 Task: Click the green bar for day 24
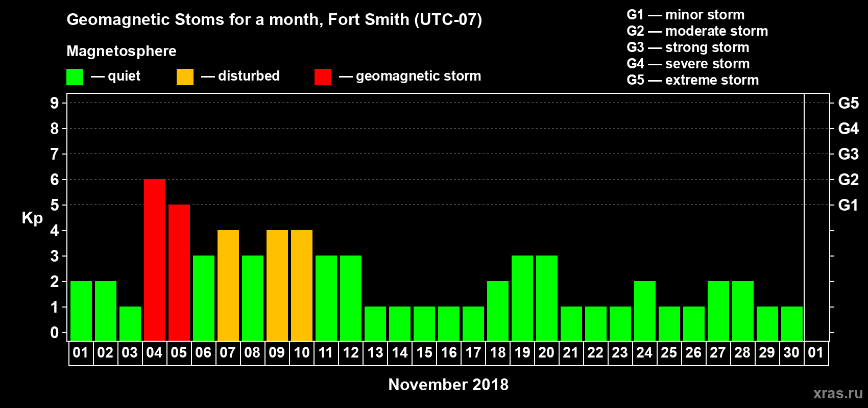[x=645, y=311]
